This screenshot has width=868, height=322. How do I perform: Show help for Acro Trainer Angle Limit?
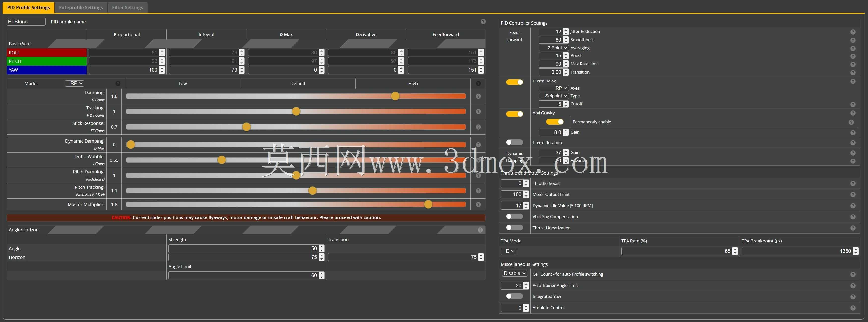853,286
